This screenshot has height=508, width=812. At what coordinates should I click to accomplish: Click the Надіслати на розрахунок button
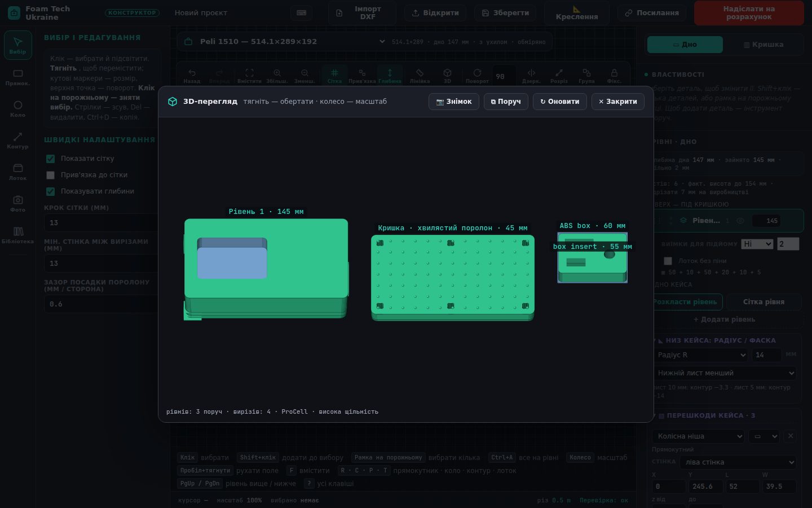pyautogui.click(x=749, y=13)
